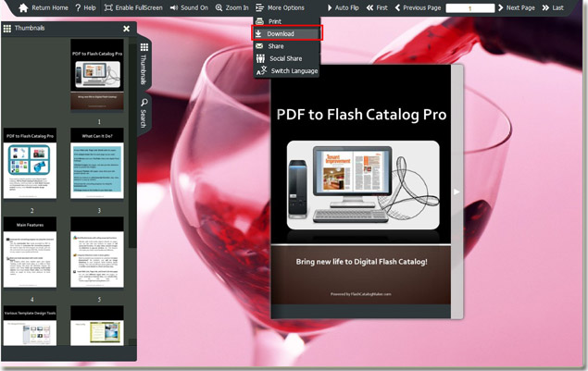Click the More Options list icon

260,8
